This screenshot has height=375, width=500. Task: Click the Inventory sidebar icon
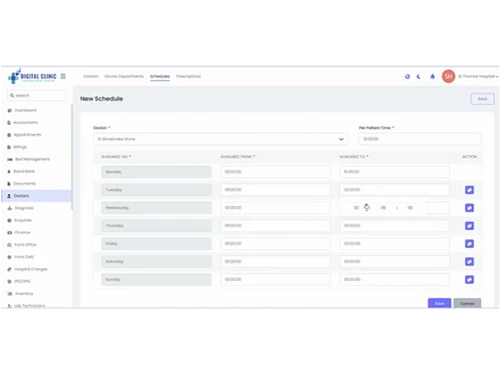click(10, 294)
